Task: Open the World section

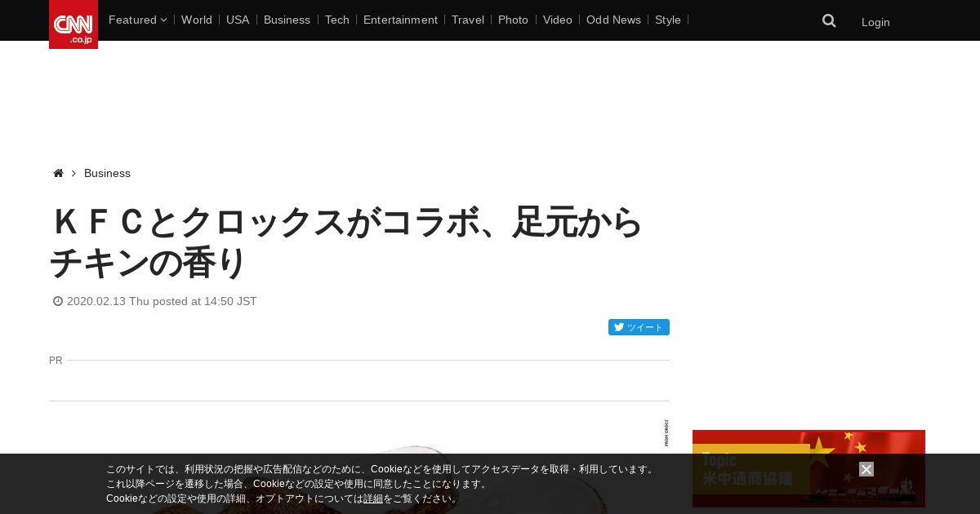Action: tap(197, 20)
